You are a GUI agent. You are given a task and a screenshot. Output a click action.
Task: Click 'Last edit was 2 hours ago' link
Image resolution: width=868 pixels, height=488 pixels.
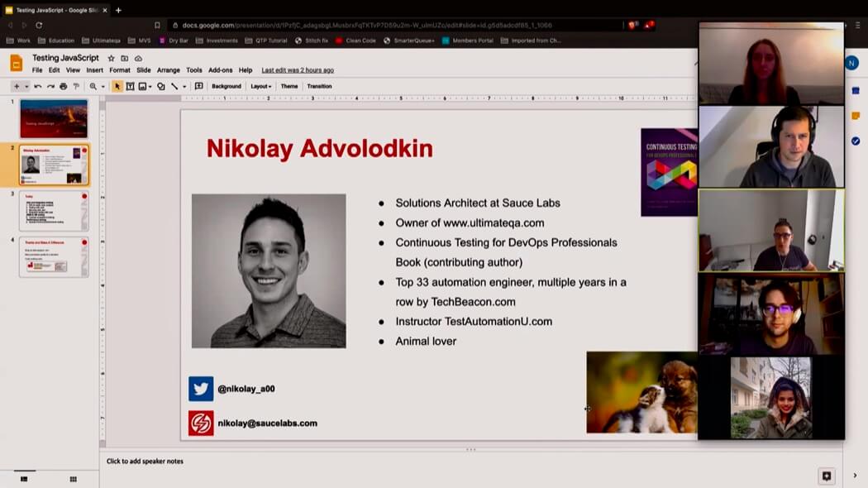[x=298, y=70]
